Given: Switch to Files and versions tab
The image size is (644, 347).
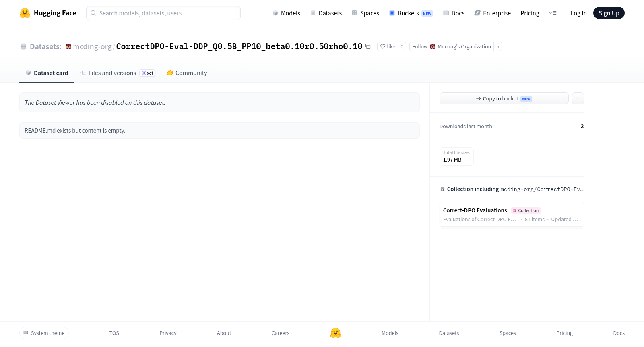Looking at the screenshot, I should pyautogui.click(x=118, y=73).
